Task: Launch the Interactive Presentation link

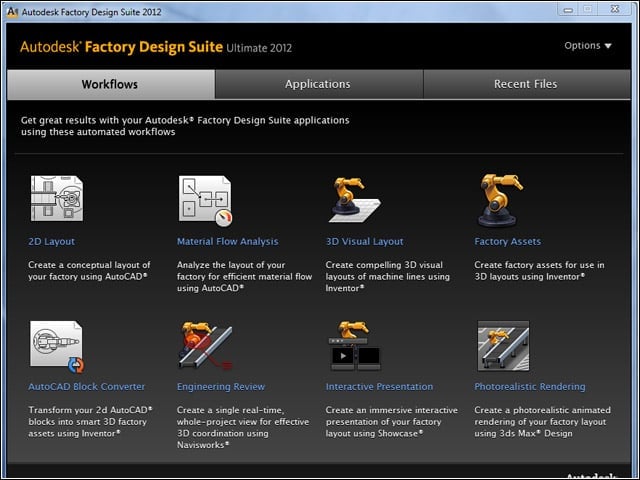Action: pyautogui.click(x=379, y=387)
